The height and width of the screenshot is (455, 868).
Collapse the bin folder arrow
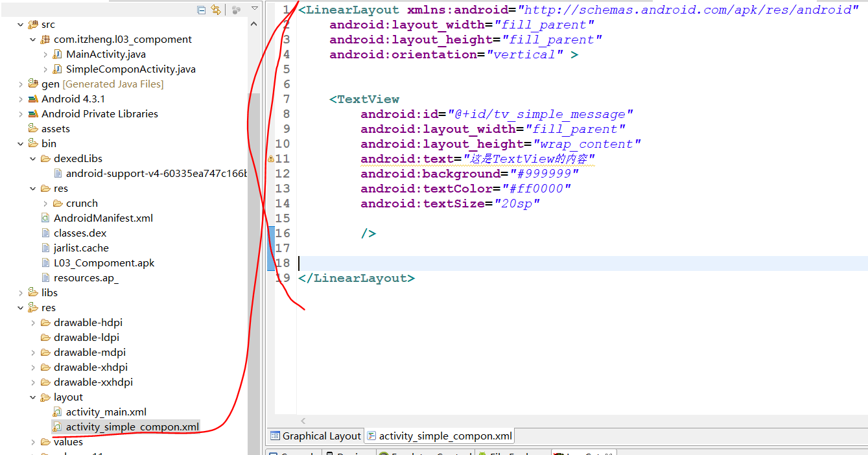pyautogui.click(x=21, y=144)
